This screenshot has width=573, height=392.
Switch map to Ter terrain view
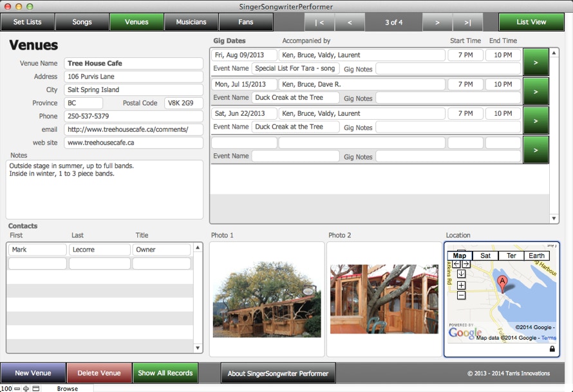[x=511, y=256]
